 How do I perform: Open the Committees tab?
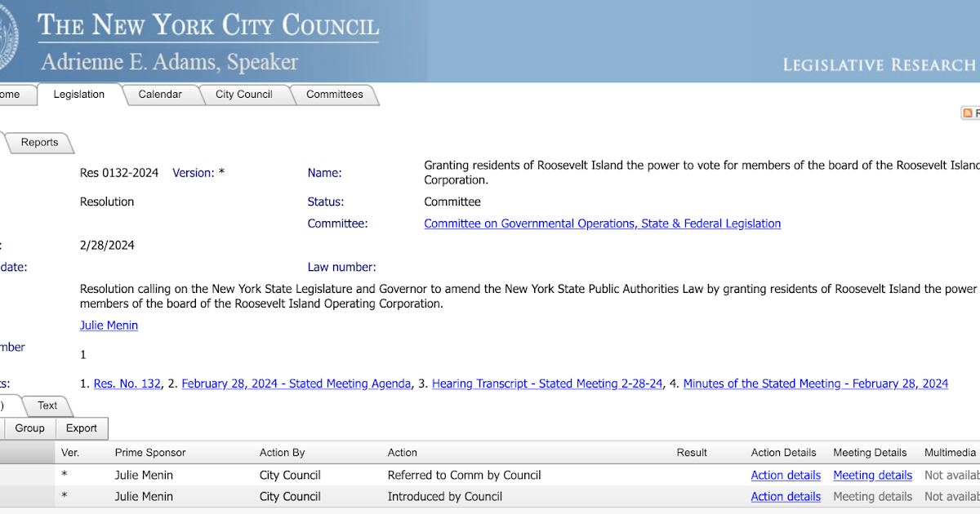click(x=334, y=95)
